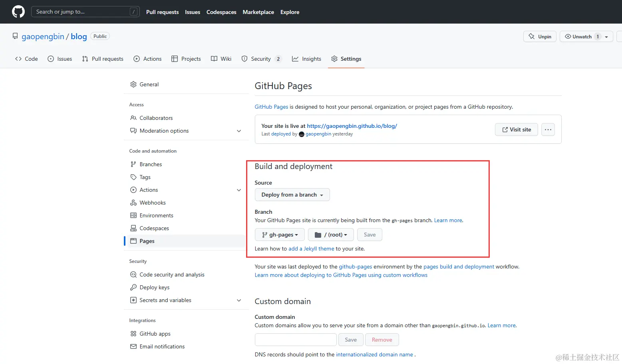Viewport: 622px width, 364px height.
Task: Click the deployed link in Last deployed line
Action: point(281,134)
